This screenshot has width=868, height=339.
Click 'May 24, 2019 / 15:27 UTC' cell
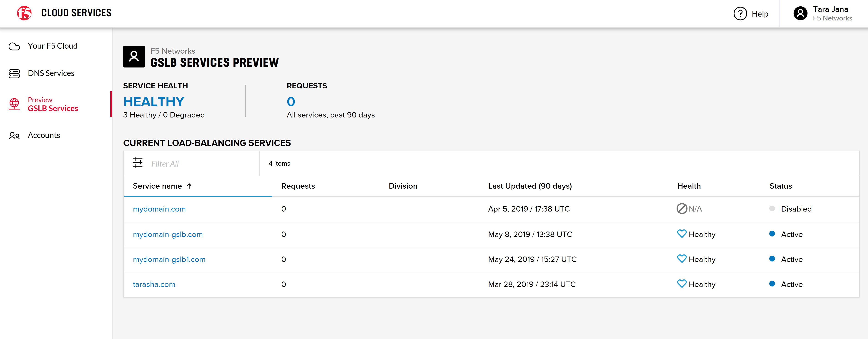pyautogui.click(x=532, y=259)
